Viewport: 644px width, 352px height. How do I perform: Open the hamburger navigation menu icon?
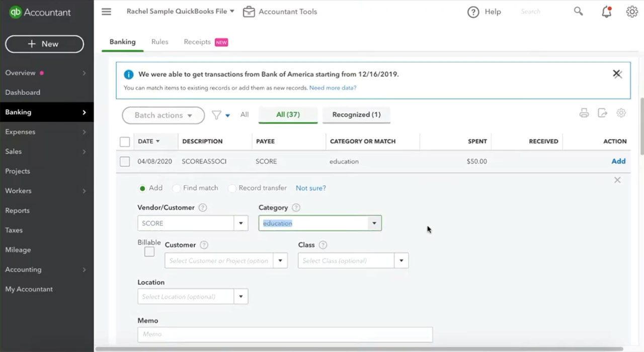click(x=106, y=12)
